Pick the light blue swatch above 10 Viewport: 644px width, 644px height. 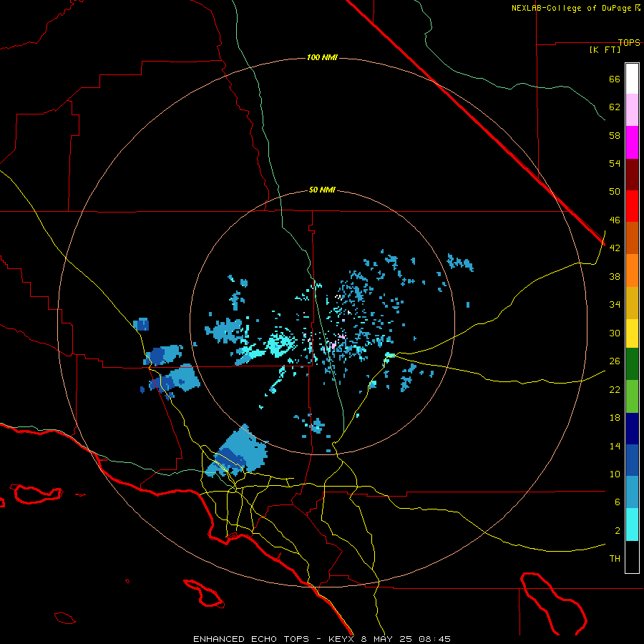pyautogui.click(x=632, y=492)
